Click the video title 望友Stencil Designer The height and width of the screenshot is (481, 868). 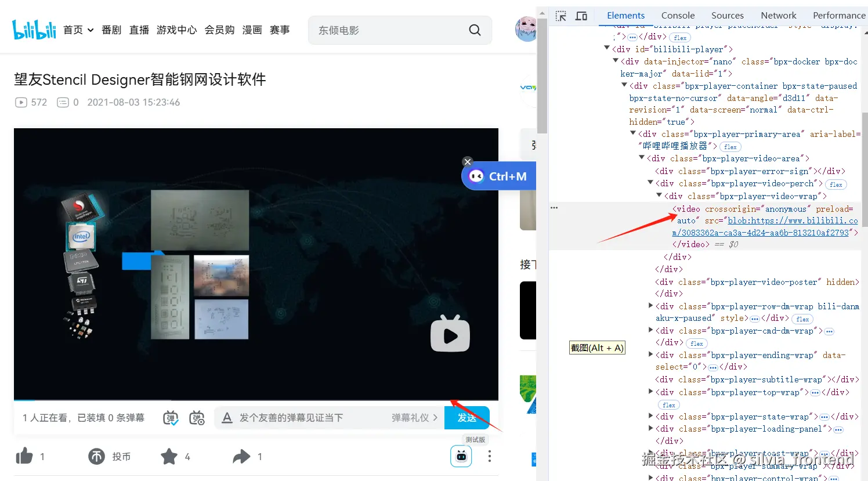pos(140,79)
